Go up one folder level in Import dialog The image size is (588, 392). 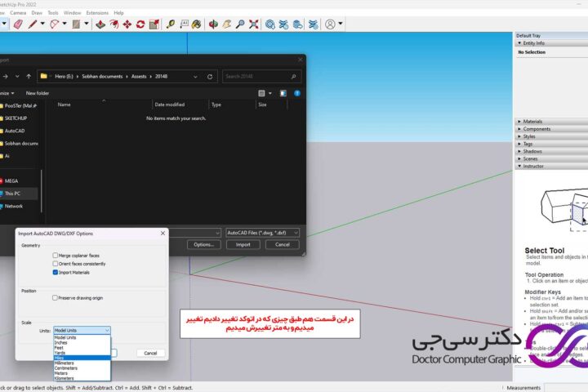(x=29, y=76)
